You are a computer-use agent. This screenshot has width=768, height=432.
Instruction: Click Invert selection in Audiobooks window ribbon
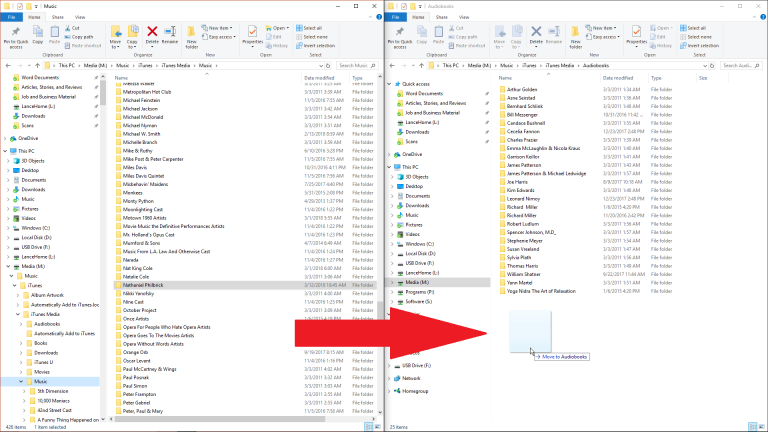tap(699, 46)
